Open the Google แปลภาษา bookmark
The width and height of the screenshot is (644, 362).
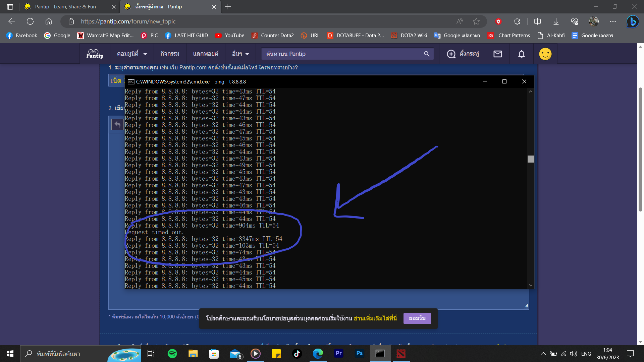[457, 36]
